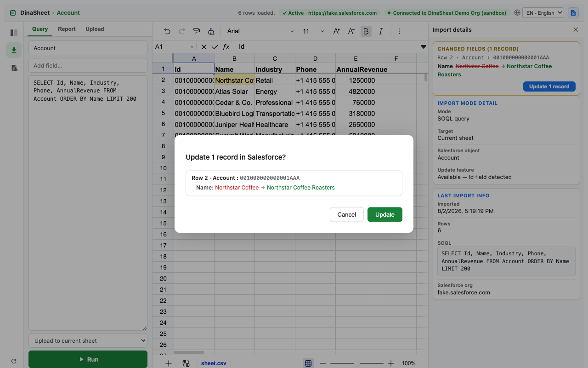This screenshot has width=588, height=368.
Task: Close the Import details panel
Action: click(x=576, y=29)
